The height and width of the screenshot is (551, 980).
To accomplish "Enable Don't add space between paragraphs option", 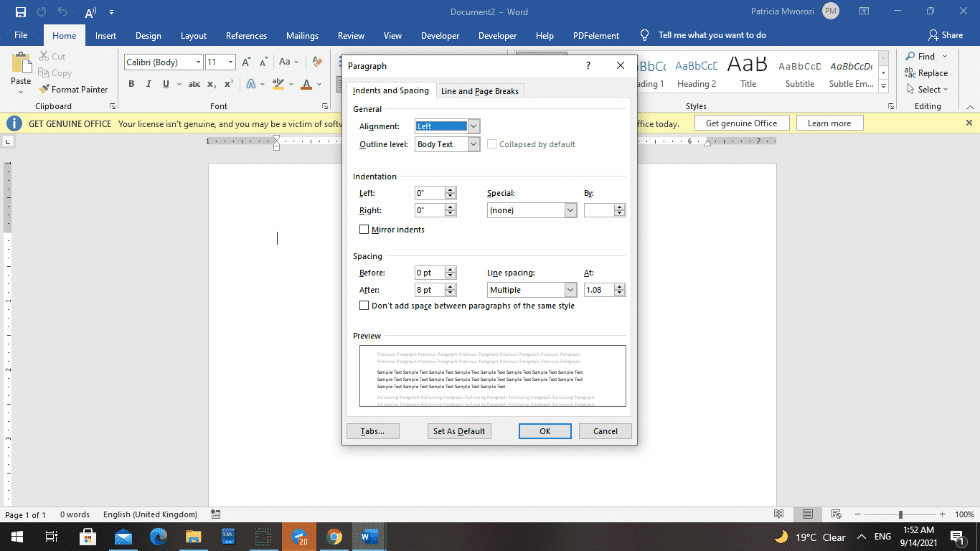I will coord(364,305).
